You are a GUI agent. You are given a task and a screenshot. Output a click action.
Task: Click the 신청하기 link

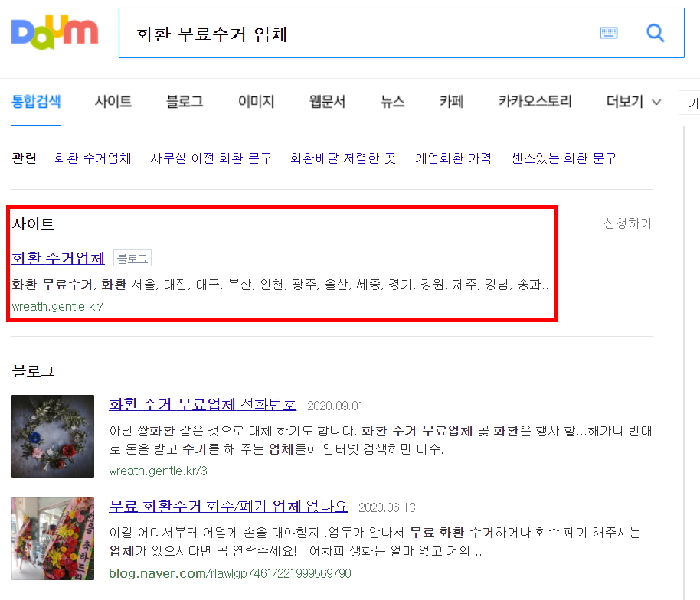[x=628, y=223]
